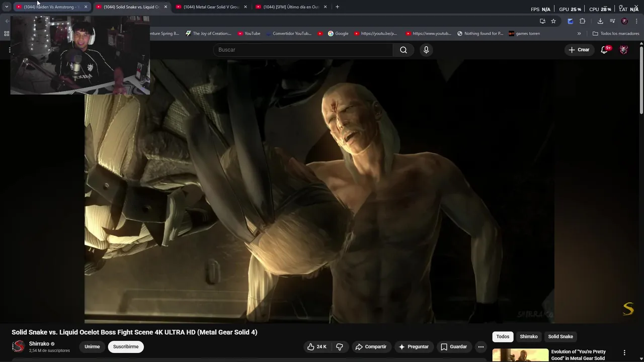Switch to Metal Gear Solid V tab
The width and height of the screenshot is (644, 362).
click(x=211, y=7)
